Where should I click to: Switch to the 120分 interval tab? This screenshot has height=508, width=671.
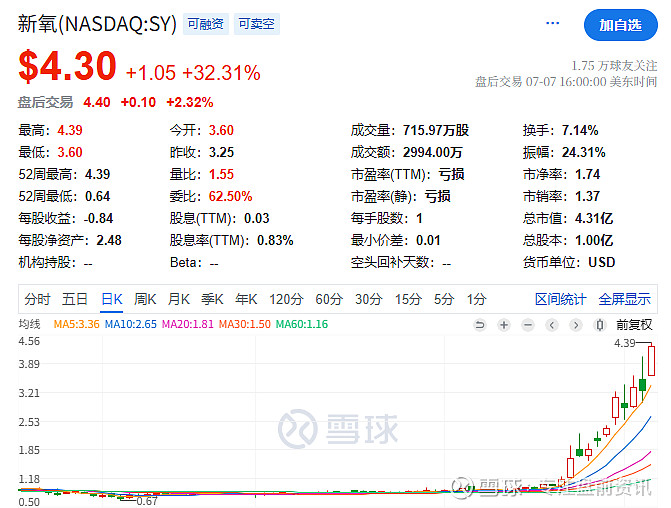(x=286, y=299)
